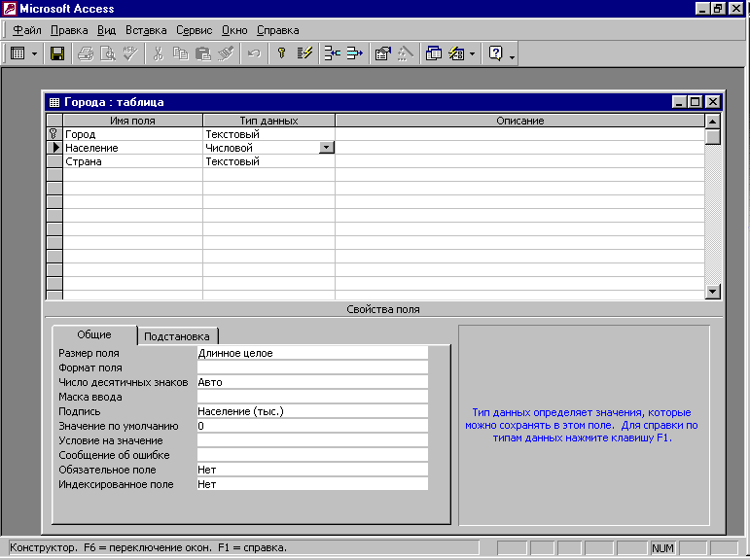Click the Обязательное поле field showing Нет
Screen dimensions: 750x560
point(312,470)
